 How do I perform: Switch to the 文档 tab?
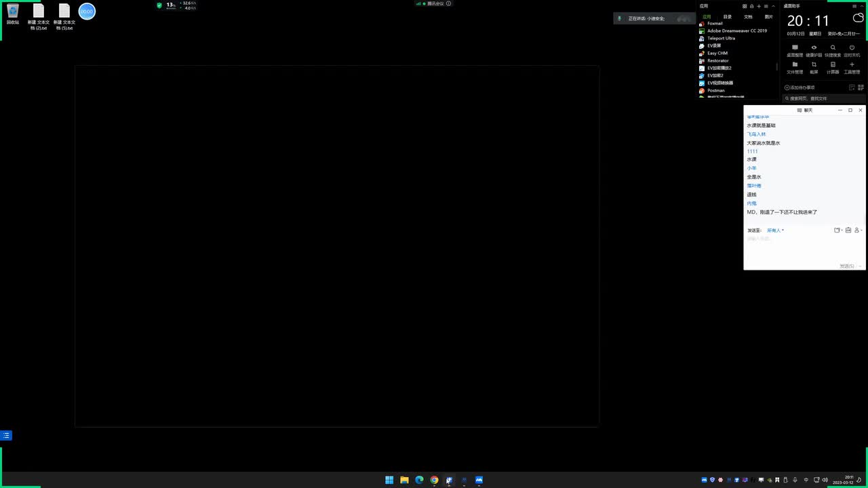[748, 16]
